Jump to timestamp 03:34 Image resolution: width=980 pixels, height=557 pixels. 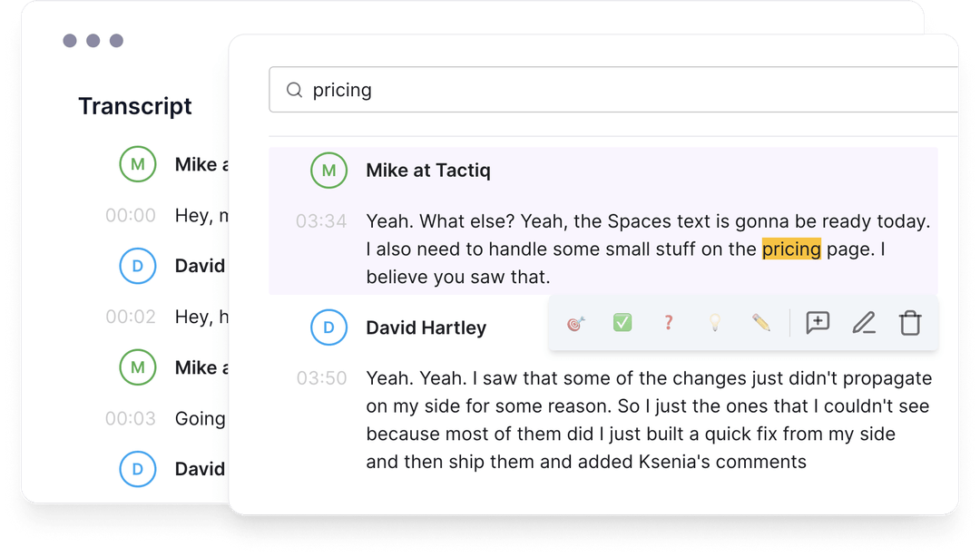[322, 221]
